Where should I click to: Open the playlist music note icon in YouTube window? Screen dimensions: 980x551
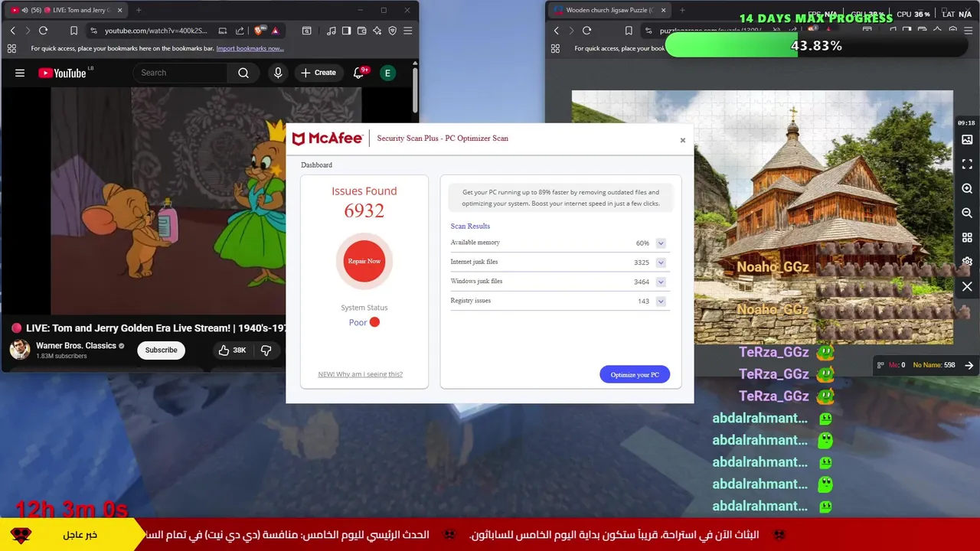point(331,31)
